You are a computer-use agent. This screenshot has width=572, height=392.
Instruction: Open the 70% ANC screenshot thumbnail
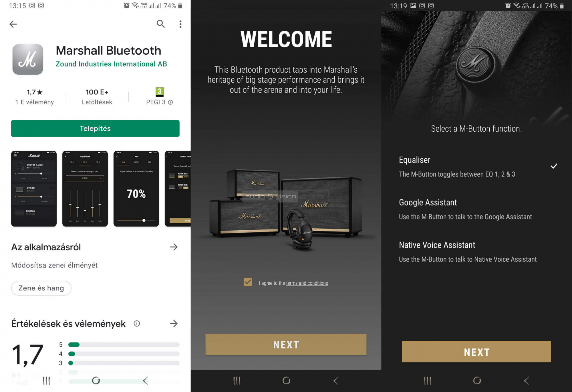point(136,189)
